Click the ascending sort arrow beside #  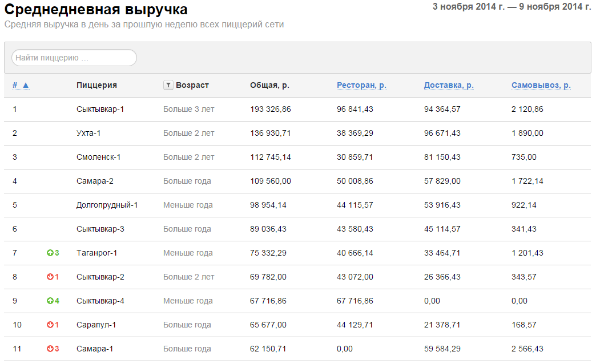26,86
